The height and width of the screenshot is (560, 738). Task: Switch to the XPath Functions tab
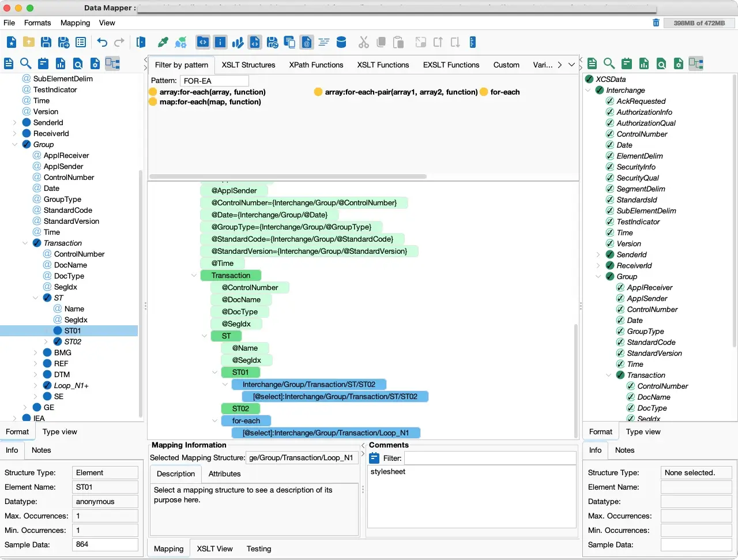[x=316, y=65]
